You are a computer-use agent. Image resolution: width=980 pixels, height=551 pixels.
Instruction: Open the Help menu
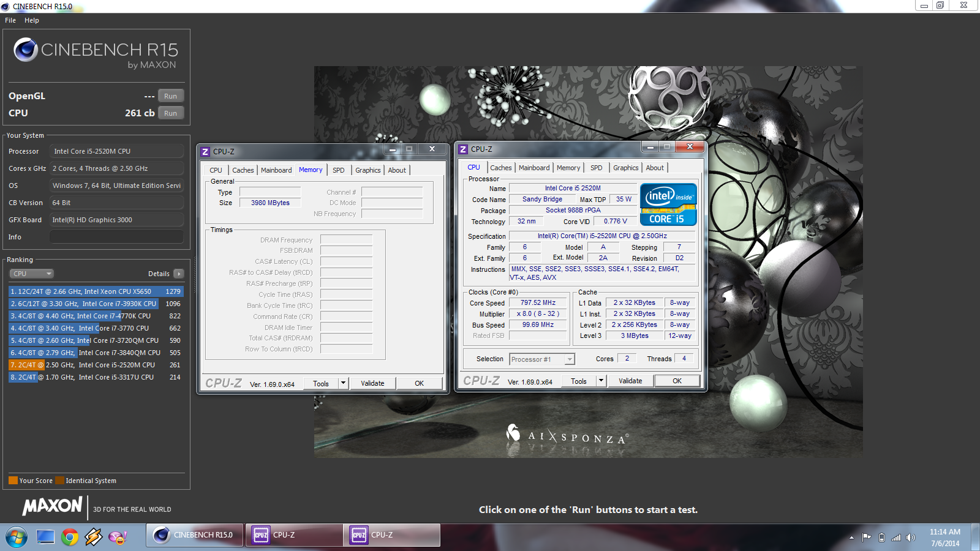coord(32,20)
